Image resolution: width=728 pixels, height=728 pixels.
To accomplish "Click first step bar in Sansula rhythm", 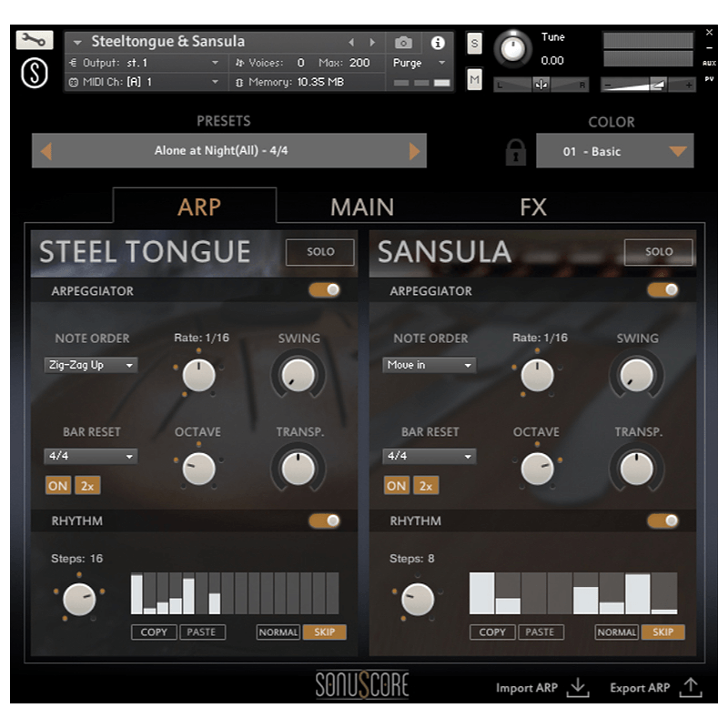I will pos(481,593).
